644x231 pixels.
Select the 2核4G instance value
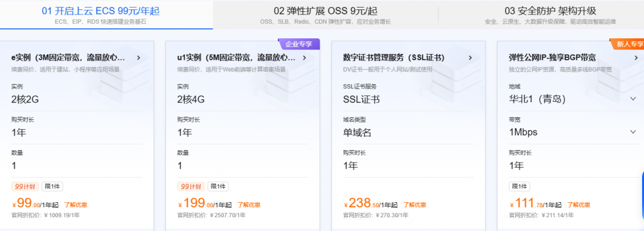coord(191,99)
